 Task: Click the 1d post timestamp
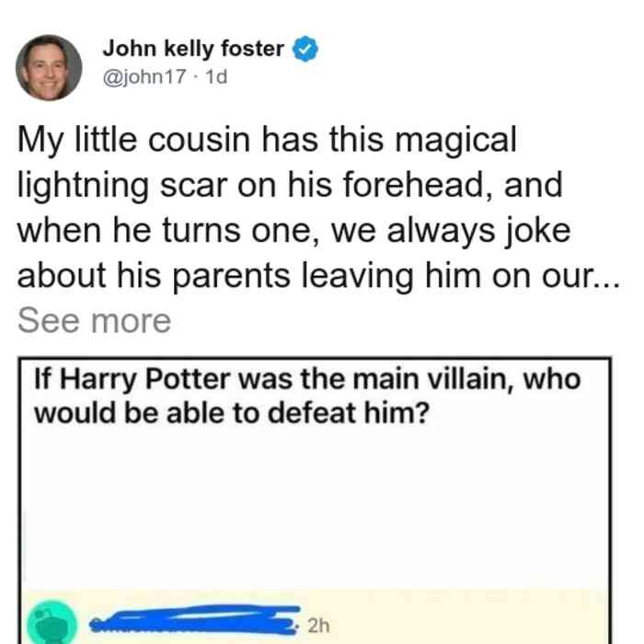pos(216,76)
